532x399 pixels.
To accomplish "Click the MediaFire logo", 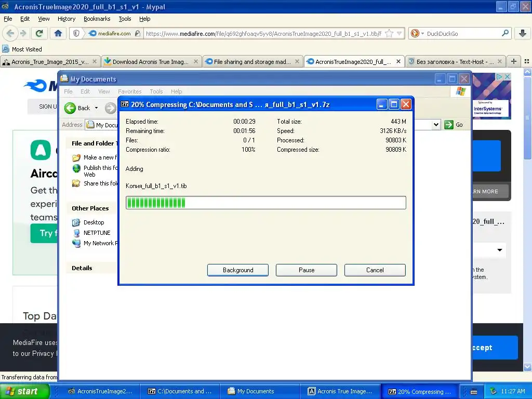I will click(x=40, y=86).
